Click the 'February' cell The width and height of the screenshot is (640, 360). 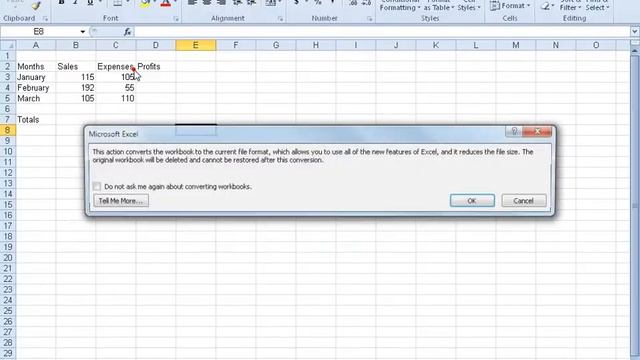pyautogui.click(x=36, y=88)
